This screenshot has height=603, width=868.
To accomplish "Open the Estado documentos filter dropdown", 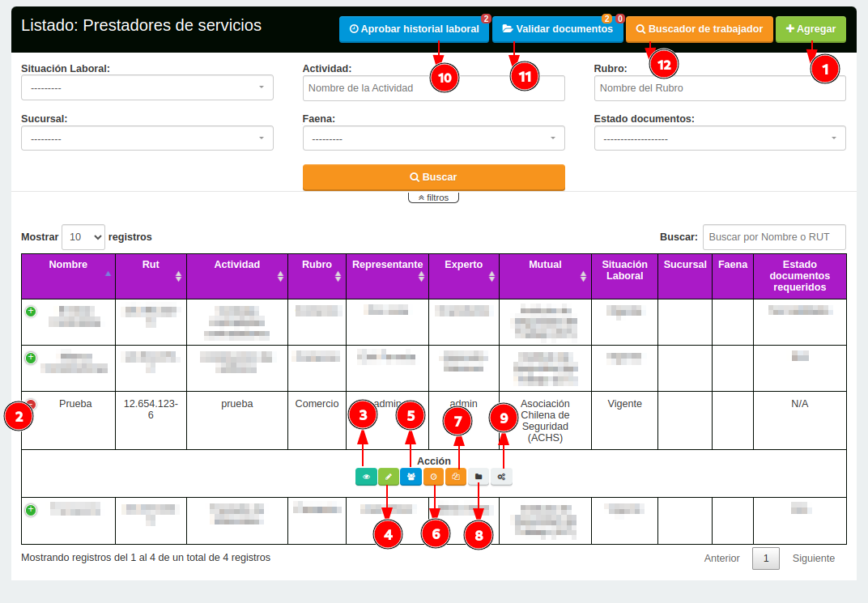I will tap(720, 138).
